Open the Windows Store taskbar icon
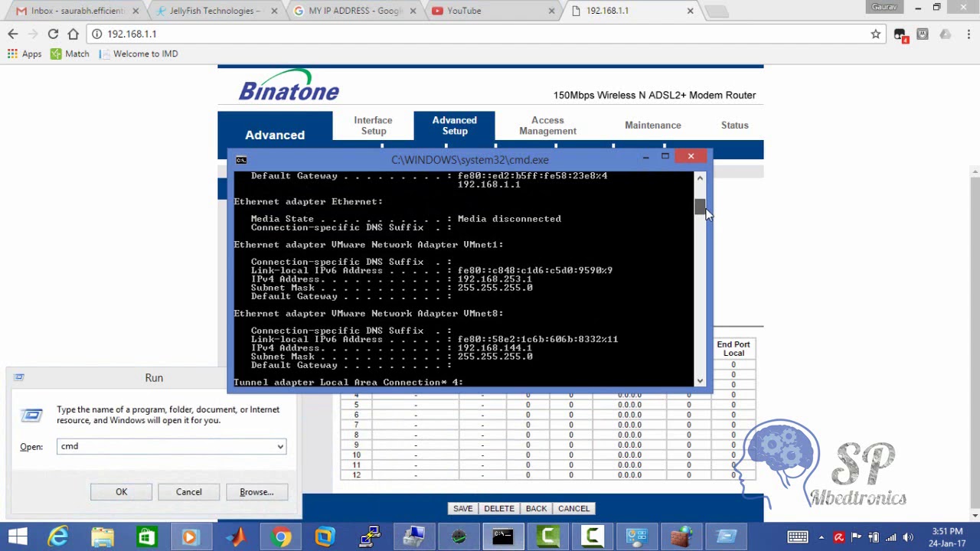The image size is (980, 551). pyautogui.click(x=147, y=536)
